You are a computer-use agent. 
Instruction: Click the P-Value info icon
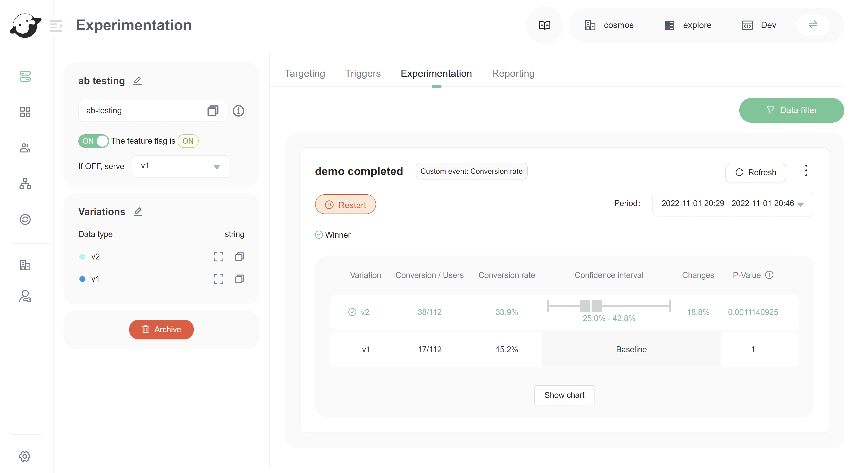[x=769, y=275]
